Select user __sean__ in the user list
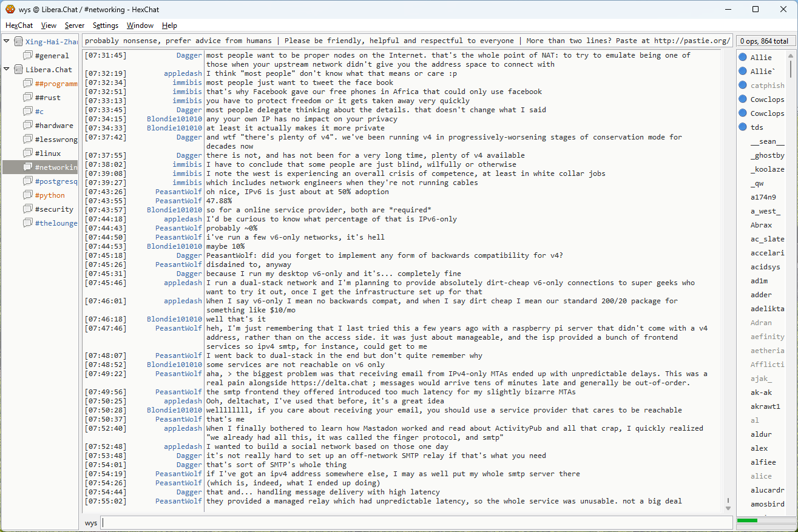 [767, 141]
